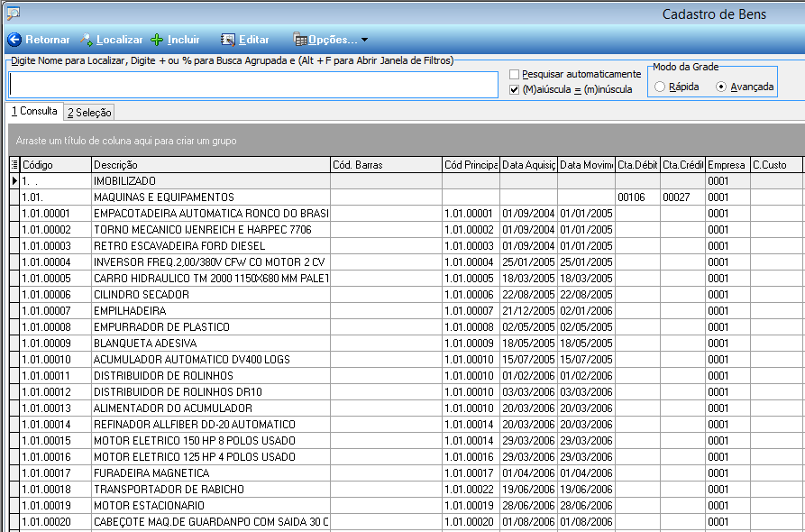
Task: Click the Cód. Barras column header
Action: pos(386,165)
